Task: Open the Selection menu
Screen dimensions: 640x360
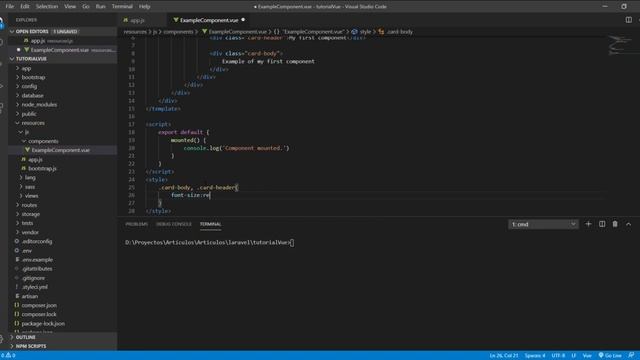Action: click(47, 7)
